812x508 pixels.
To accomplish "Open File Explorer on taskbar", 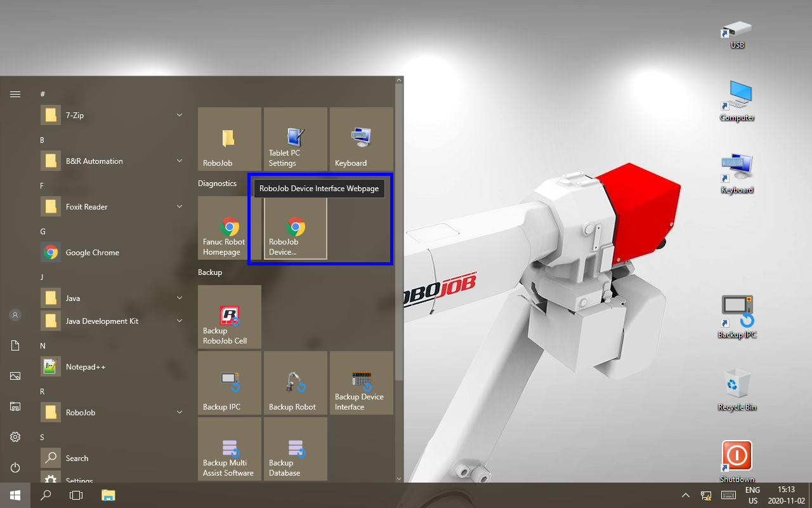I will click(108, 495).
